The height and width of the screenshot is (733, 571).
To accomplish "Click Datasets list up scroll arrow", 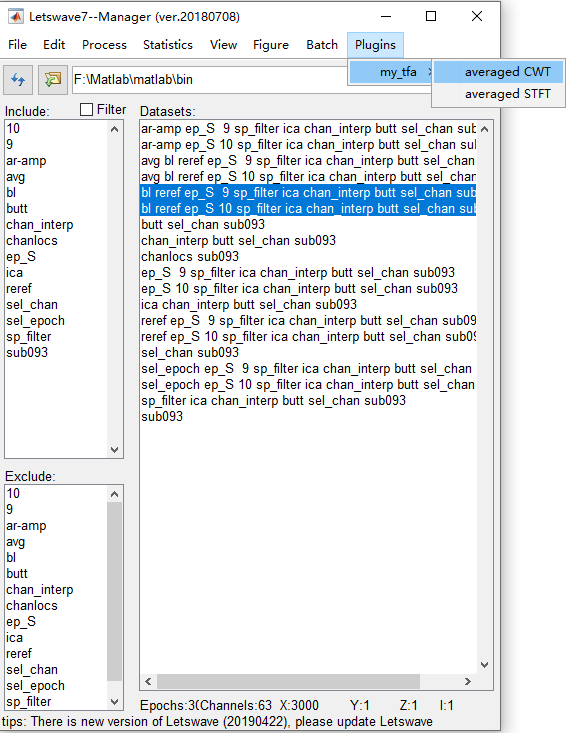I will [x=484, y=129].
